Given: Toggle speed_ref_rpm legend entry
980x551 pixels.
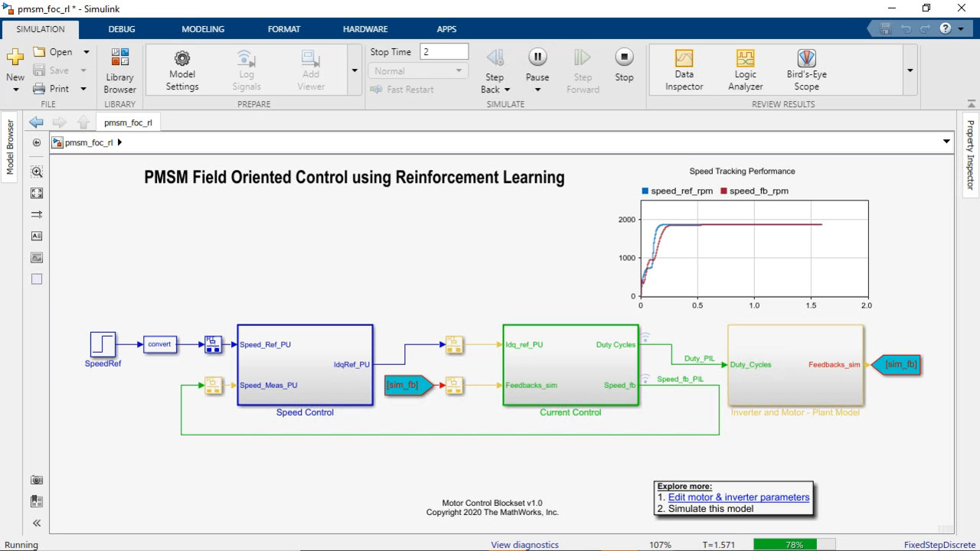Looking at the screenshot, I should tap(677, 191).
